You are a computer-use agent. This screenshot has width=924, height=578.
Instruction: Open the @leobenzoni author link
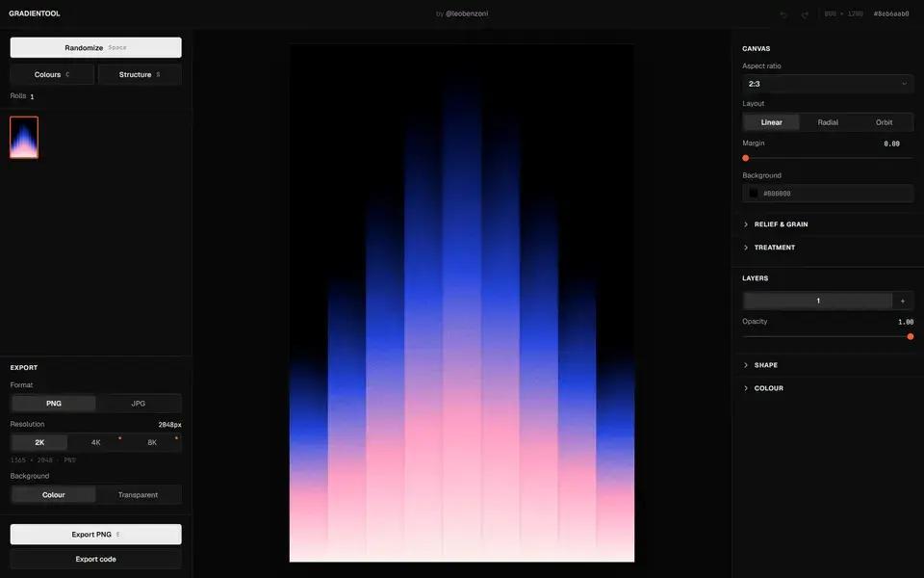pos(467,13)
